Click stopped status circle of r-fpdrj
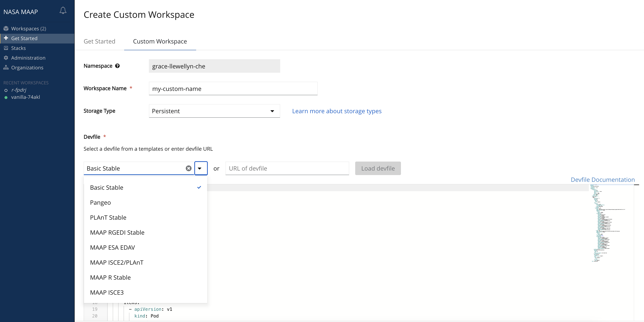This screenshot has width=644, height=322. (x=6, y=90)
